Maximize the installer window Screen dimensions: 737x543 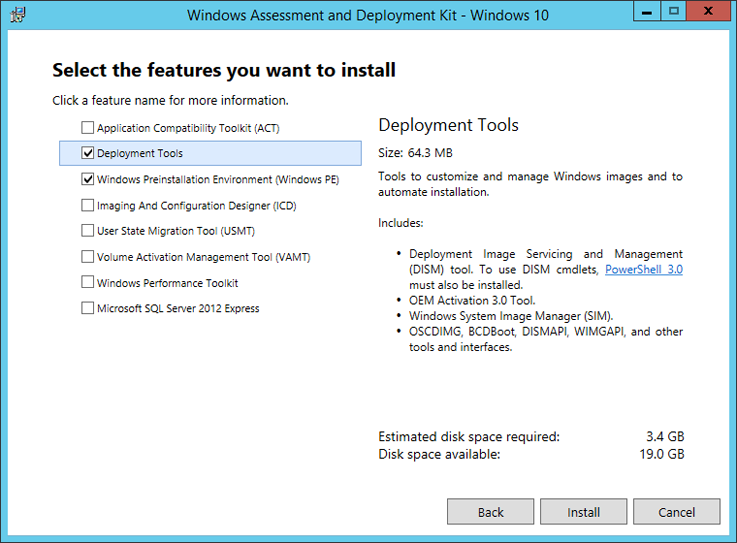coord(674,12)
